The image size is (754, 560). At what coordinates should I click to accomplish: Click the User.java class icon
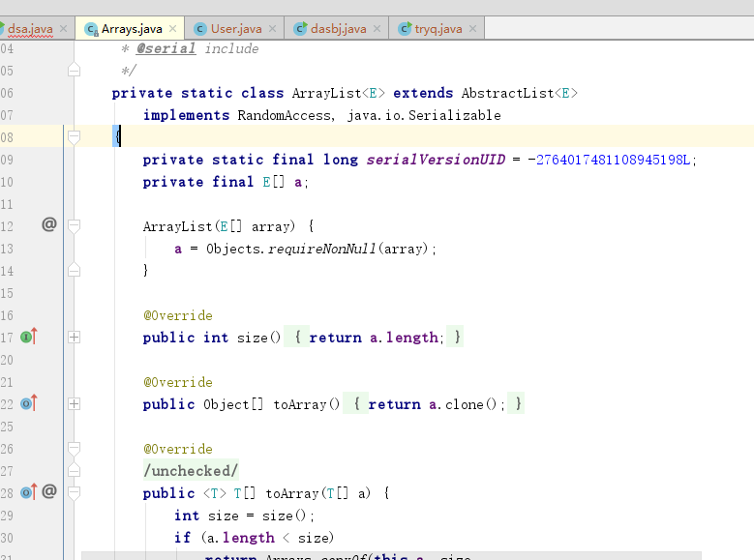click(200, 29)
